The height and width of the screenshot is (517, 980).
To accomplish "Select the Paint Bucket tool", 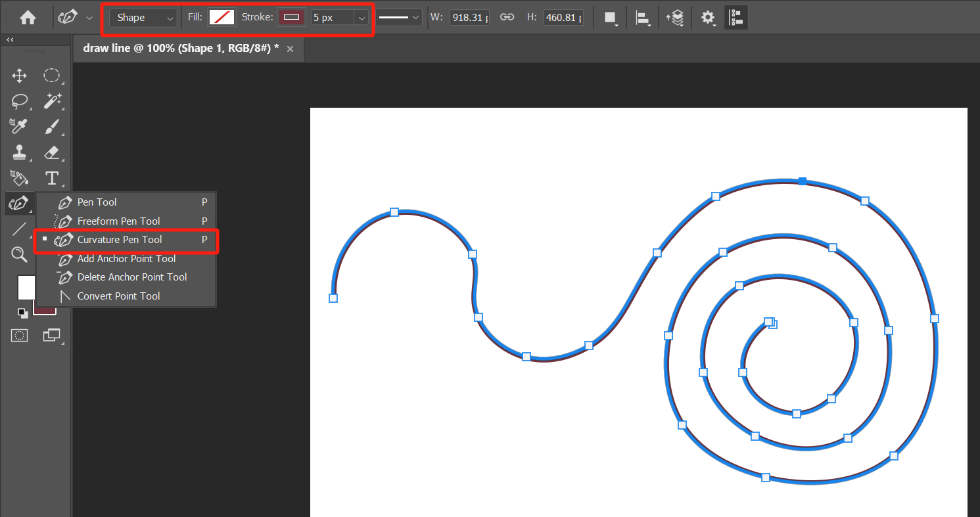I will click(x=19, y=178).
